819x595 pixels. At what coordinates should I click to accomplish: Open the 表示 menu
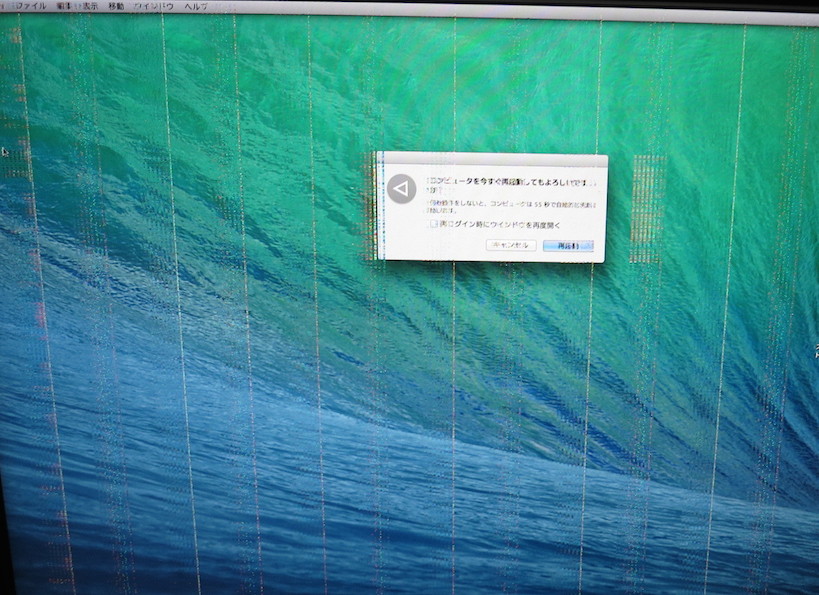pos(90,6)
